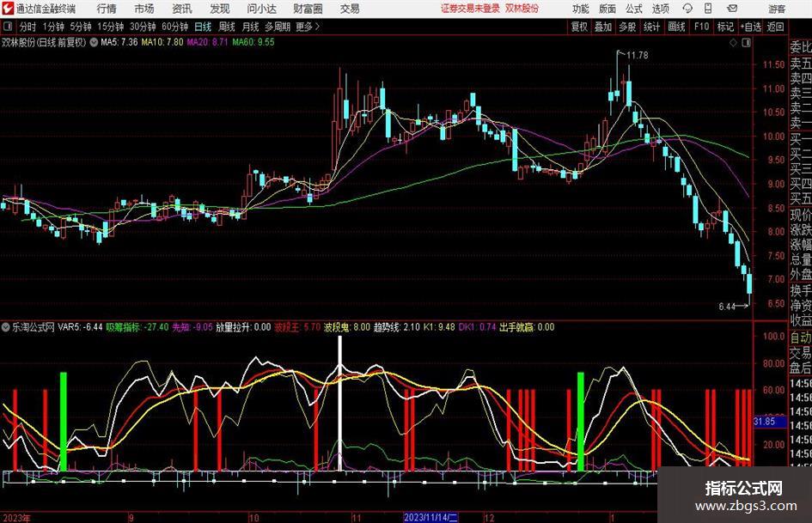Click the 双林股份(日线 前复权) chart title
The image size is (812, 523).
[x=44, y=42]
